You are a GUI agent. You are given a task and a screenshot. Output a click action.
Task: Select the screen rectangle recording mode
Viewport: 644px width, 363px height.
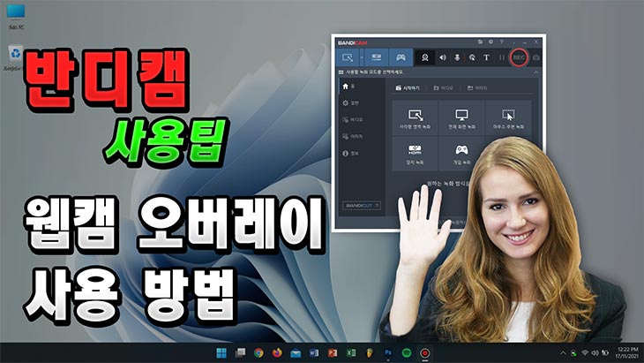[x=347, y=57]
